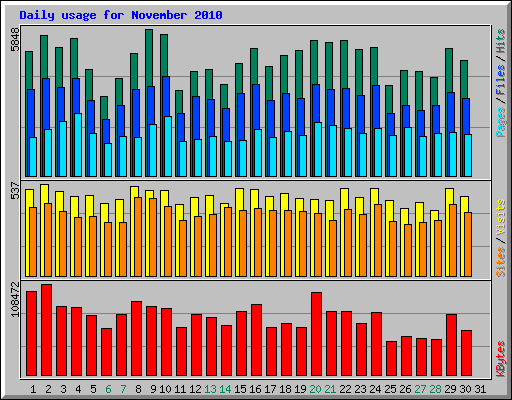Click the blue Files bar for day 25
The height and width of the screenshot is (400, 512).
click(391, 124)
